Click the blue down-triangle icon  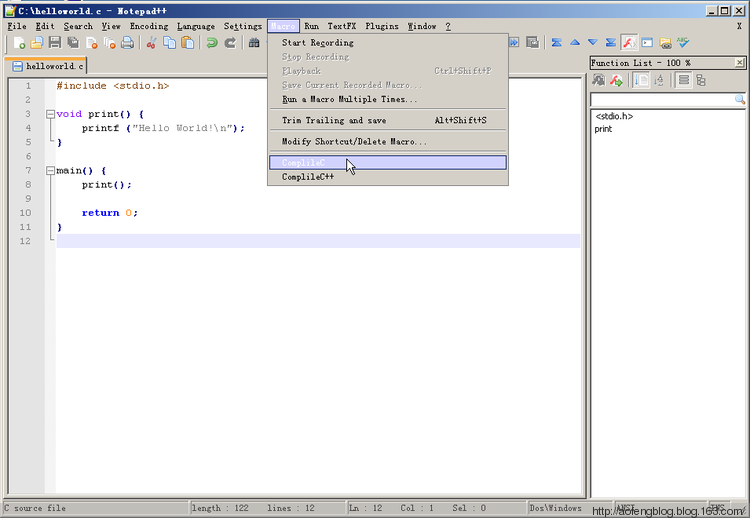(x=593, y=43)
